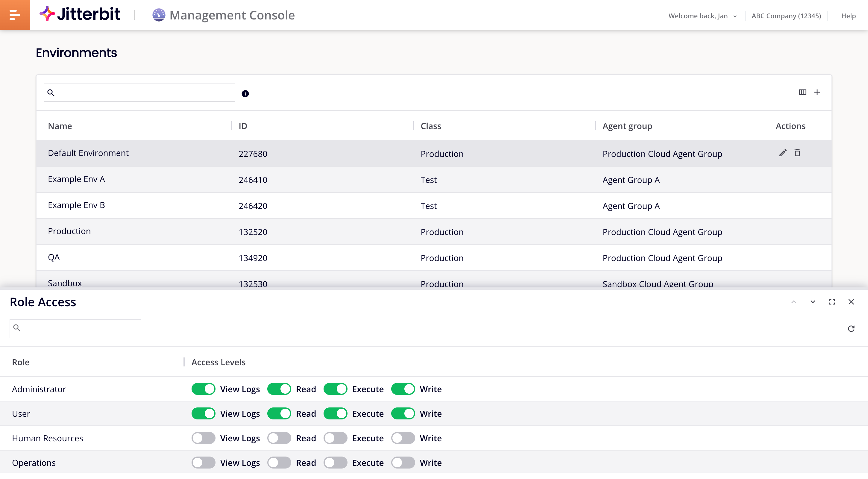
Task: Sort by Agent group column header
Action: click(x=627, y=126)
